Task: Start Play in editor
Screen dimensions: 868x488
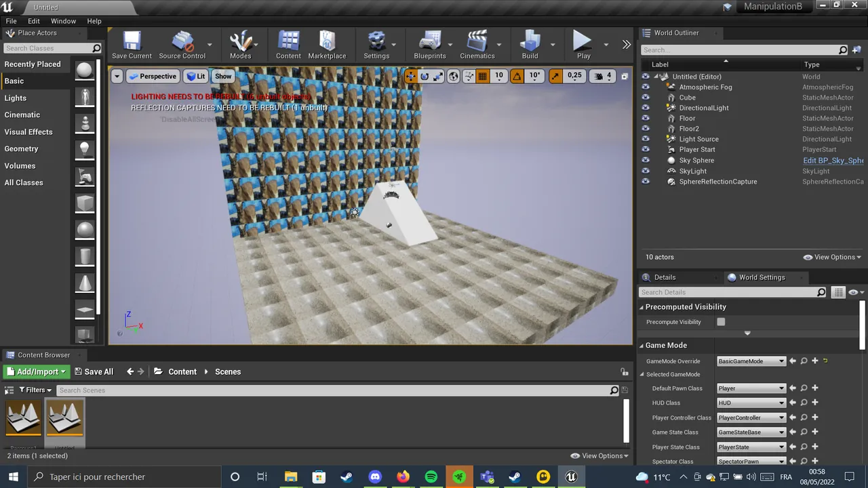Action: [583, 45]
